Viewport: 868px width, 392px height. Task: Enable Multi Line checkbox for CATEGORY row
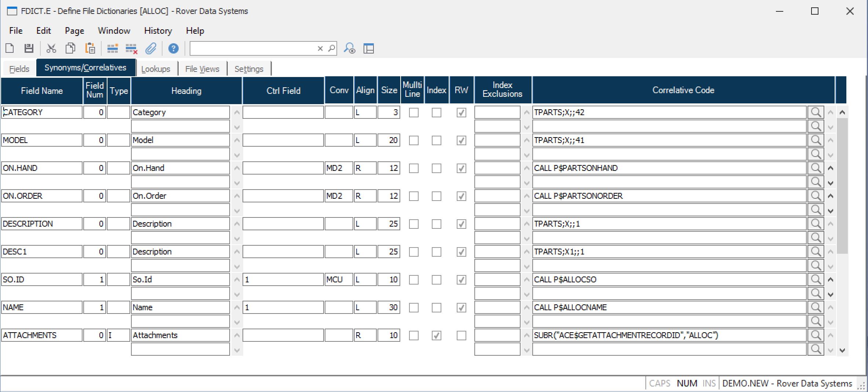[413, 113]
